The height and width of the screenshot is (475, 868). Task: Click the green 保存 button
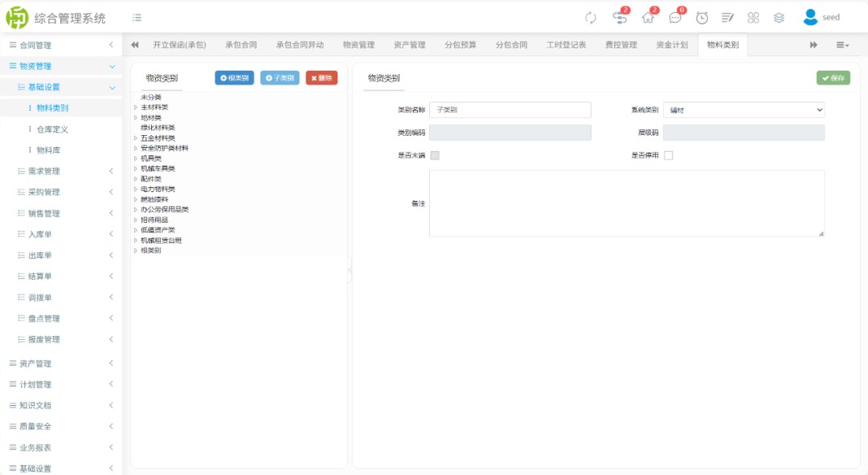(x=833, y=78)
